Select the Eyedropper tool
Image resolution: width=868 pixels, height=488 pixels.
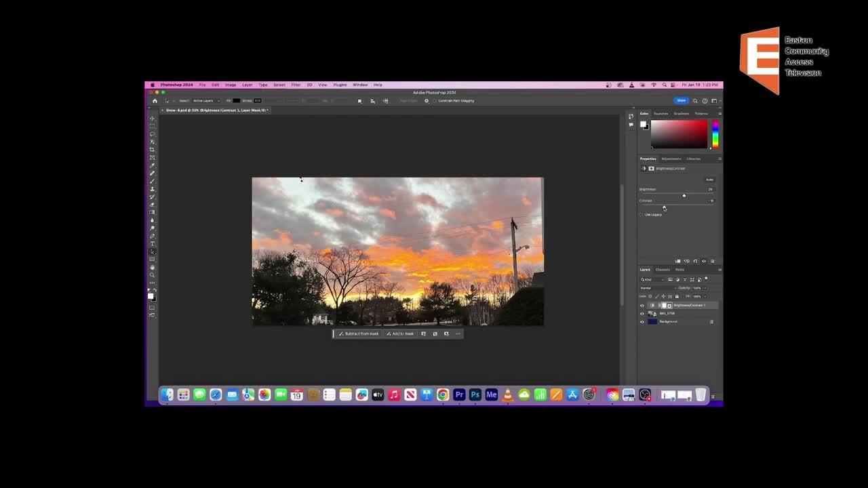(x=152, y=165)
